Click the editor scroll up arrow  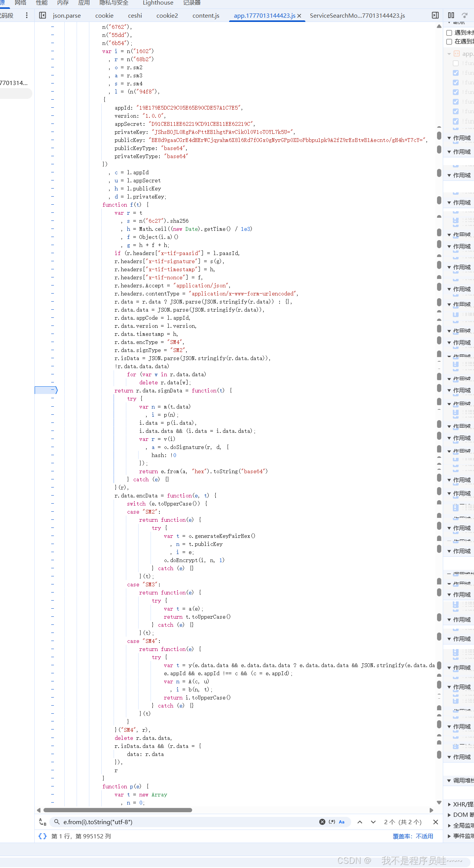click(x=439, y=26)
